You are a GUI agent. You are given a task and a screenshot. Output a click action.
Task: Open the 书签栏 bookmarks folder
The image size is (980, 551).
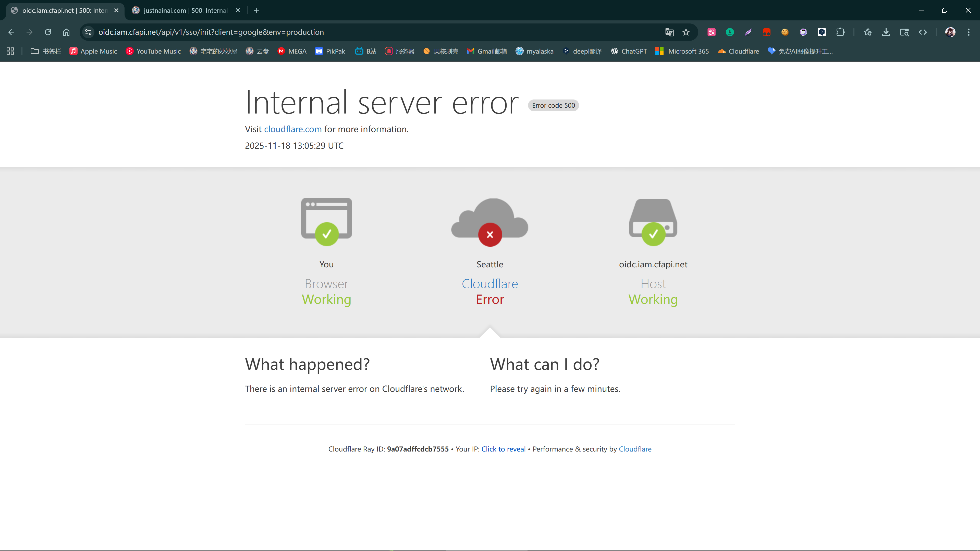tap(46, 51)
